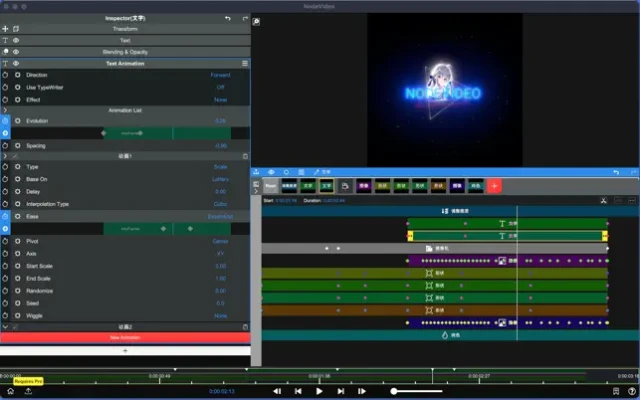Image resolution: width=640 pixels, height=400 pixels.
Task: Click the red New Animation button
Action: (125, 338)
